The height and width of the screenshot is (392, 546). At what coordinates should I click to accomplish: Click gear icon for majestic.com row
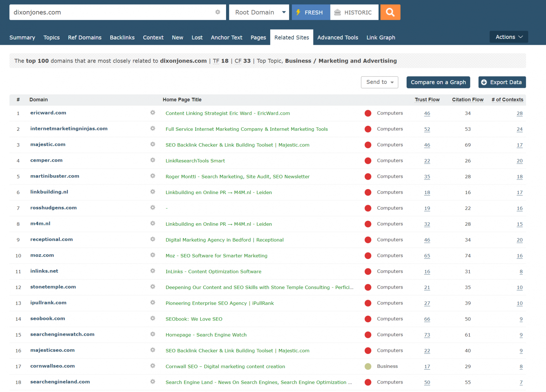[152, 144]
